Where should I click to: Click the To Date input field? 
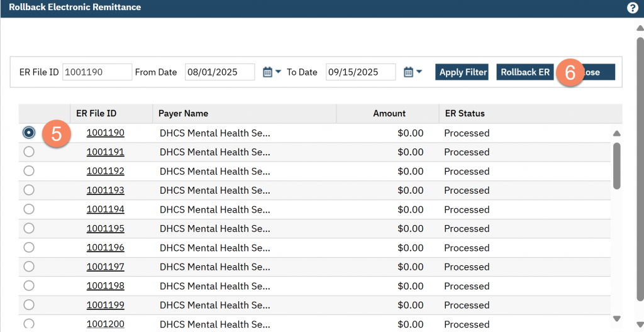point(360,72)
